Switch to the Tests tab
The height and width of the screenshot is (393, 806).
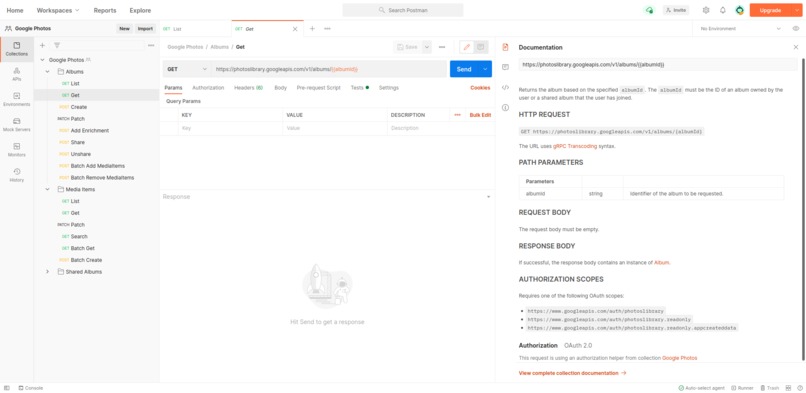coord(359,88)
